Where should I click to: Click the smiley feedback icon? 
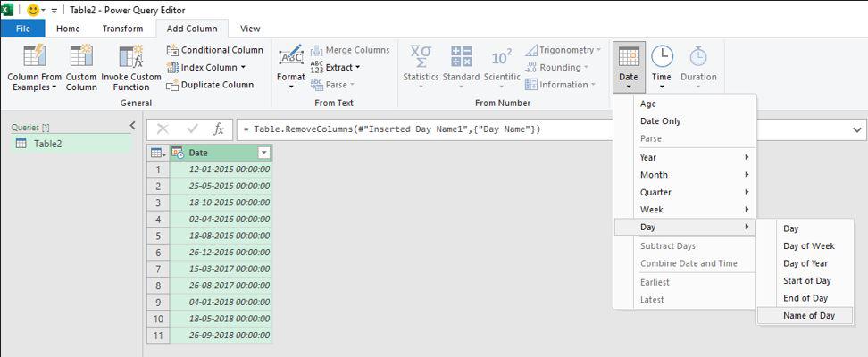click(33, 10)
